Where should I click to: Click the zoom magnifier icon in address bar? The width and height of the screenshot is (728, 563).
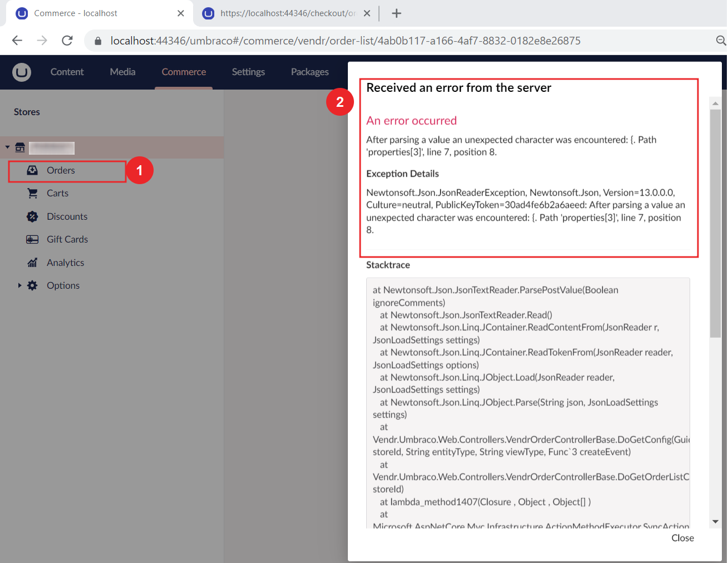coord(721,41)
